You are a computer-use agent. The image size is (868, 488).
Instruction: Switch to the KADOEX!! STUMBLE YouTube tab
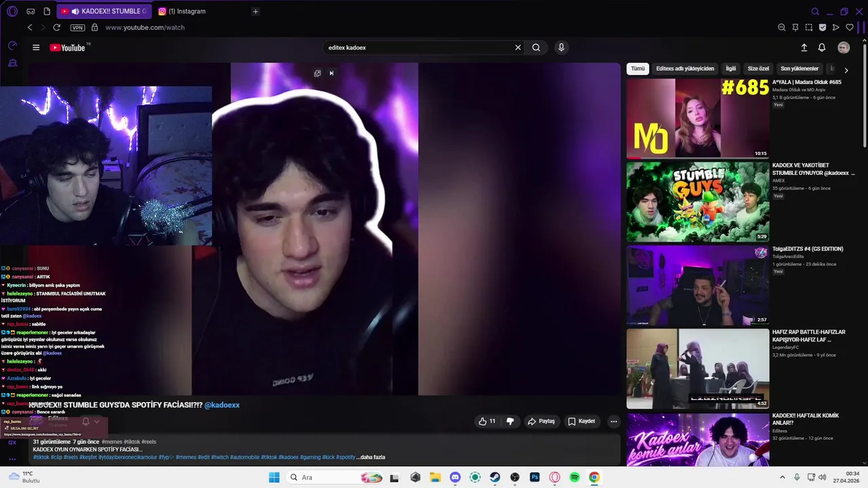tap(103, 12)
